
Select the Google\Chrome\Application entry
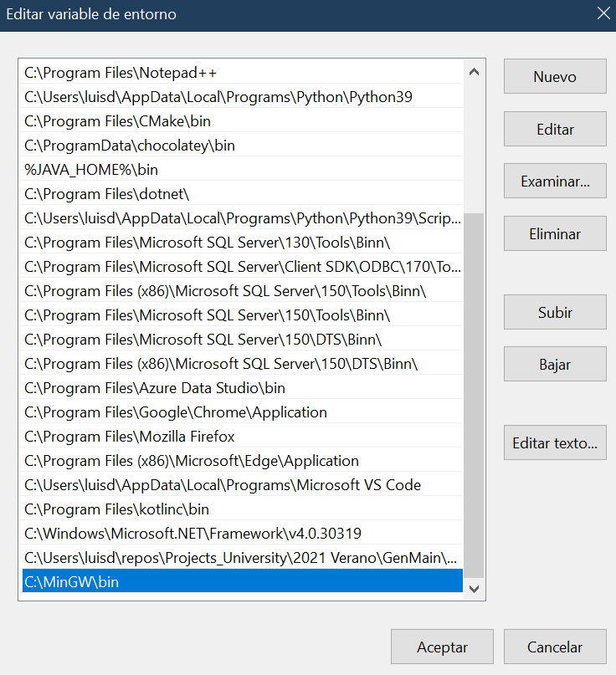[243, 412]
